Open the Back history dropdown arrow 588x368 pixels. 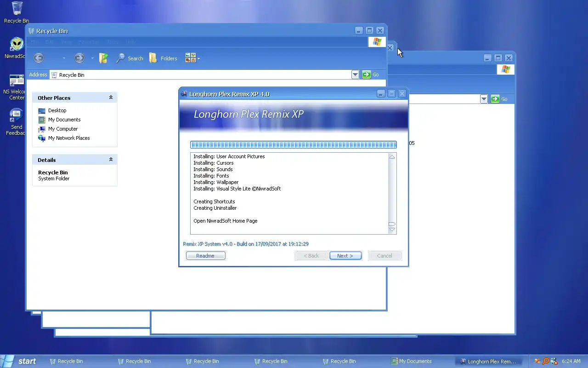pyautogui.click(x=64, y=58)
